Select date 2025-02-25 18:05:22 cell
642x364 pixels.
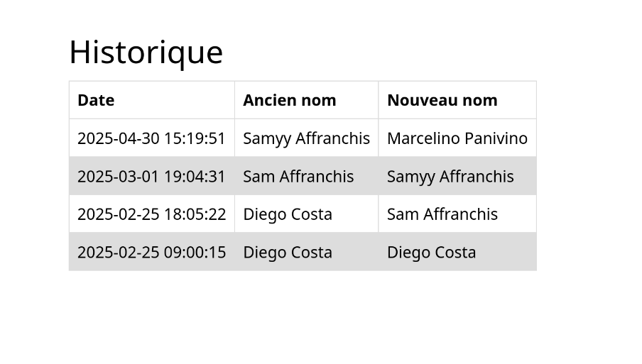click(152, 214)
